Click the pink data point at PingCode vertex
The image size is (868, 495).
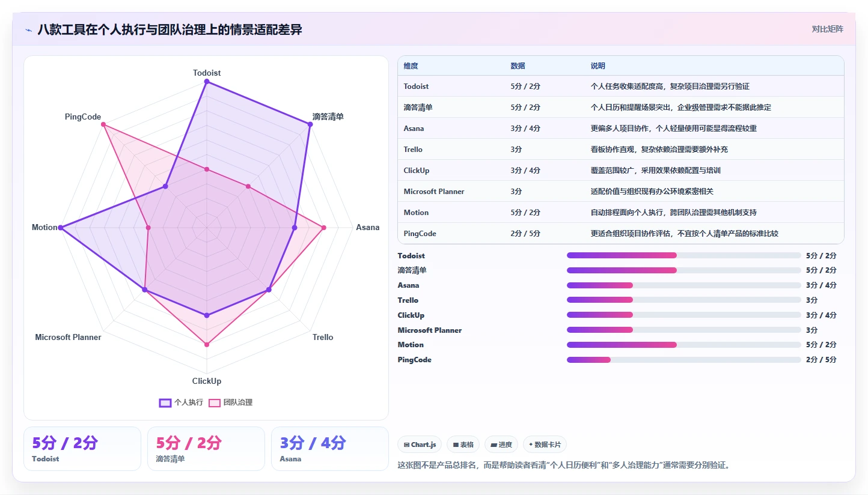pyautogui.click(x=103, y=124)
